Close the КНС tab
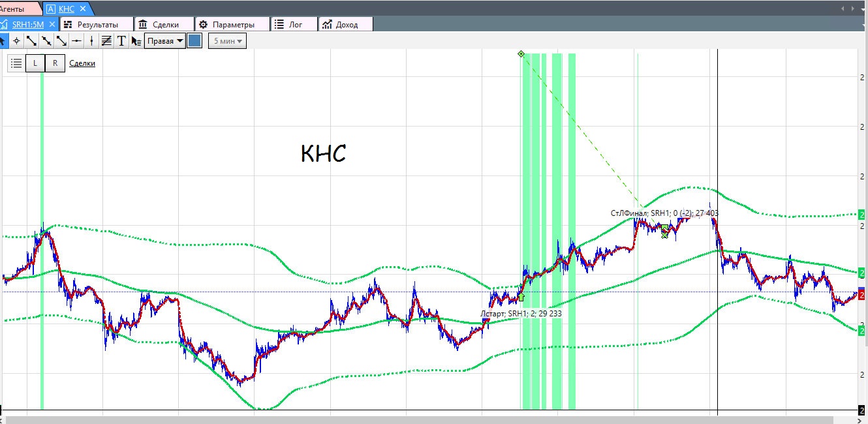Screen dimensions: 868x424 click(x=82, y=8)
